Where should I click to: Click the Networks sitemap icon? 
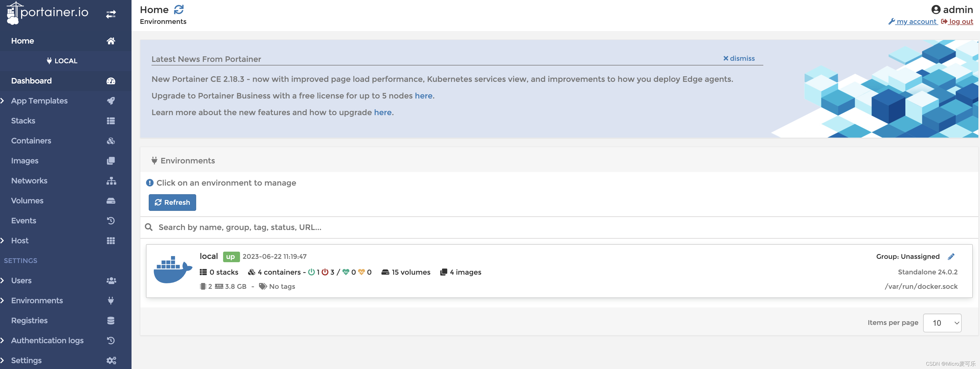click(111, 181)
